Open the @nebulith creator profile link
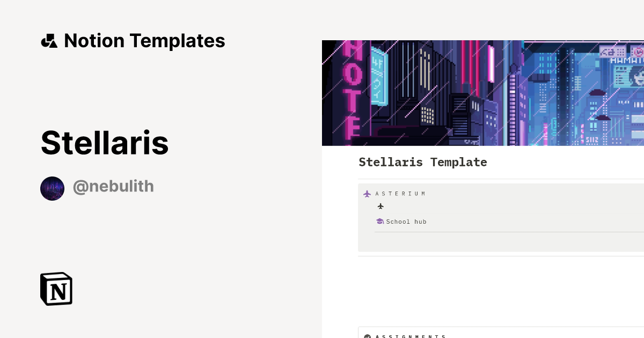The image size is (644, 338). 113,186
